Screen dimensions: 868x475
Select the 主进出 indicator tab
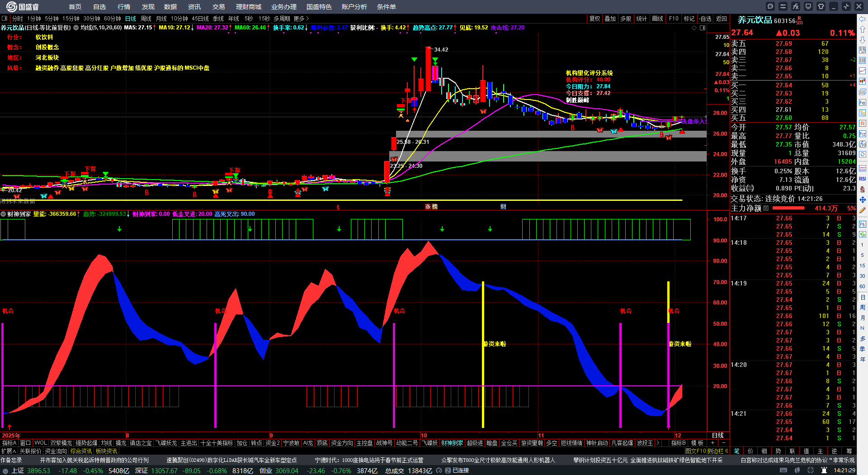[189, 443]
